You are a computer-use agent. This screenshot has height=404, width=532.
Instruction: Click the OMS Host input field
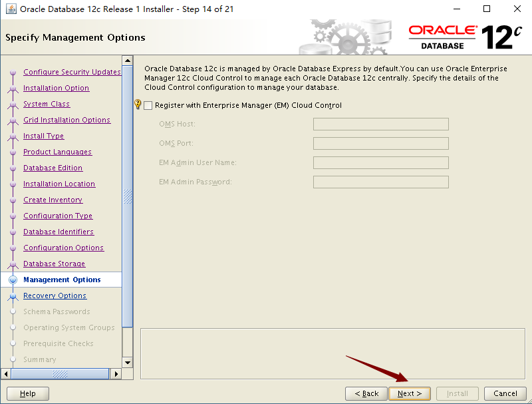380,124
